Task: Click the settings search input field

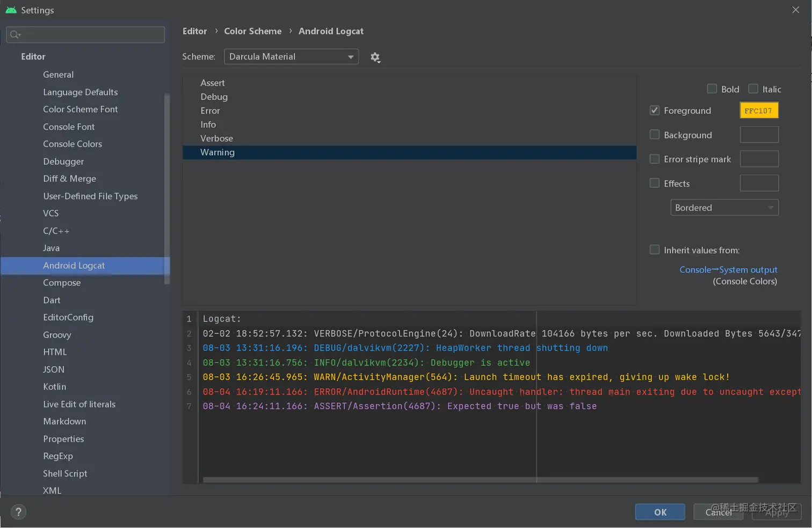Action: tap(91, 35)
